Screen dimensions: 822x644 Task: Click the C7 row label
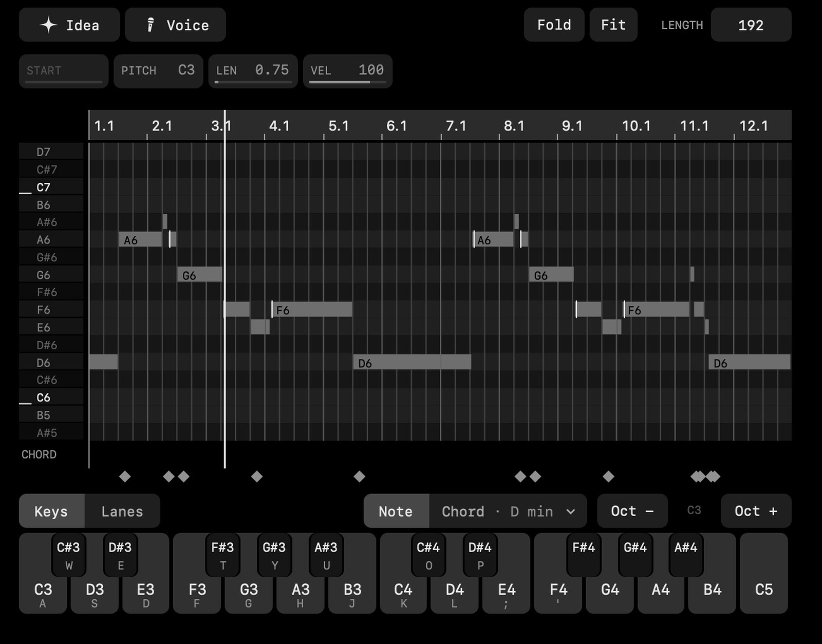click(x=51, y=187)
